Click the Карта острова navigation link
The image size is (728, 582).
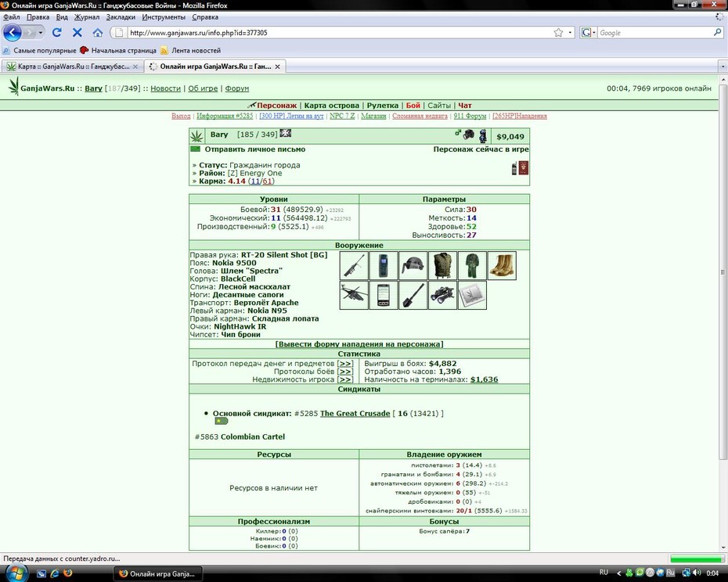coord(331,106)
